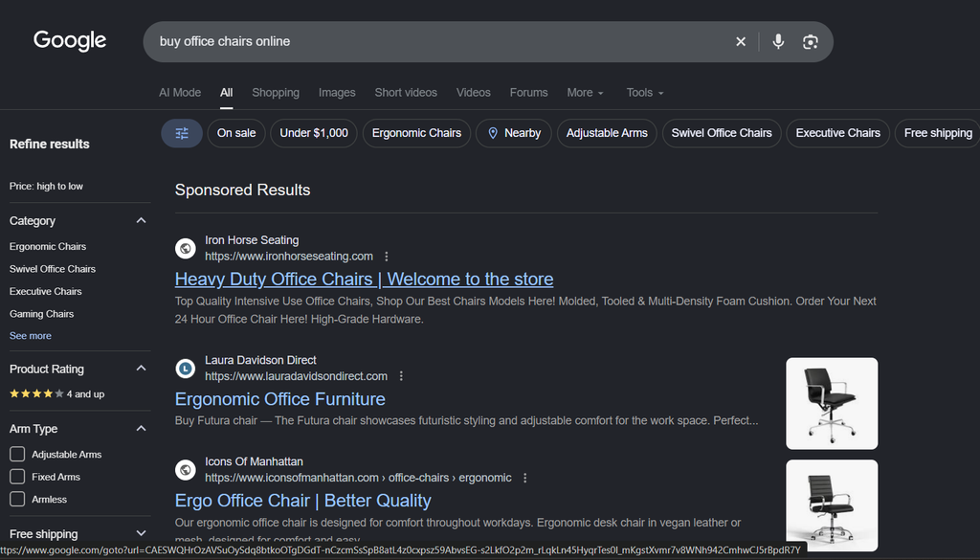This screenshot has height=560, width=980.
Task: Open the three-dot menu for ironhorseseating.com
Action: pyautogui.click(x=387, y=257)
